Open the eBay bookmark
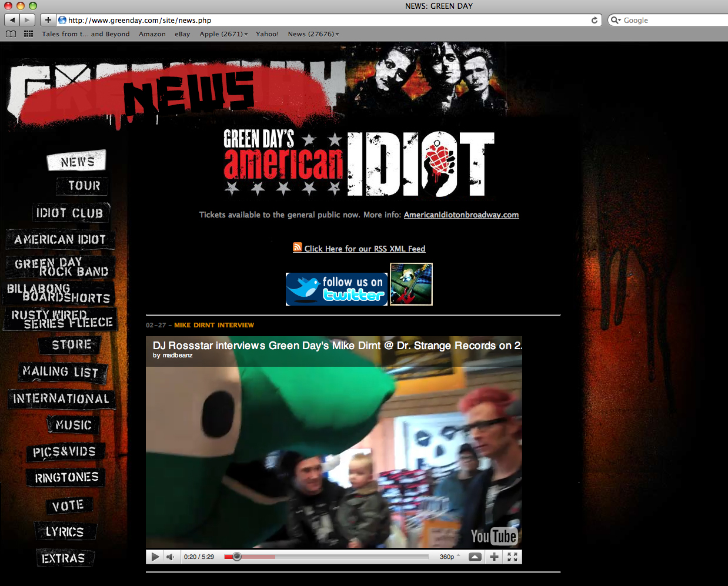Image resolution: width=728 pixels, height=586 pixels. pyautogui.click(x=182, y=34)
